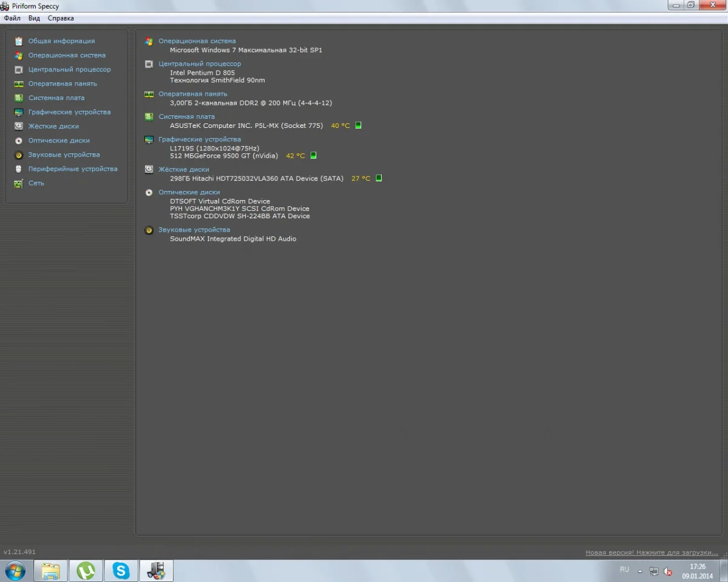Click the Операционная система summary heading link
Image resolution: width=728 pixels, height=582 pixels.
point(197,41)
